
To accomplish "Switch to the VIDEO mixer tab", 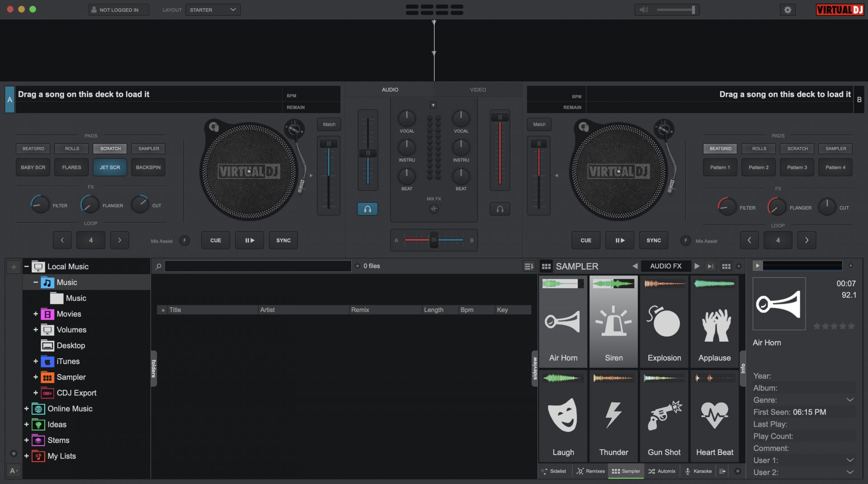I will click(x=478, y=90).
